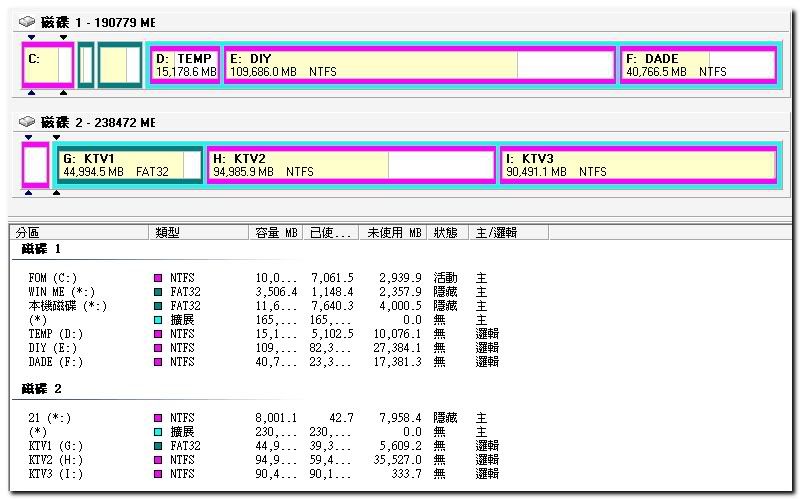The height and width of the screenshot is (499, 800).
Task: Select the KTV1 (G:) list row
Action: pyautogui.click(x=265, y=446)
